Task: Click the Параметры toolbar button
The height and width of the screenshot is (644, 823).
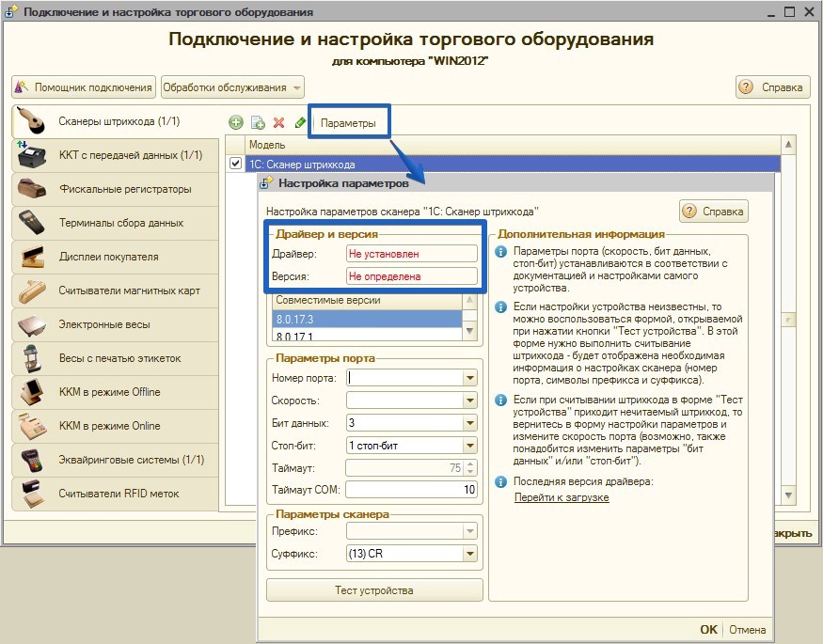Action: pos(348,123)
